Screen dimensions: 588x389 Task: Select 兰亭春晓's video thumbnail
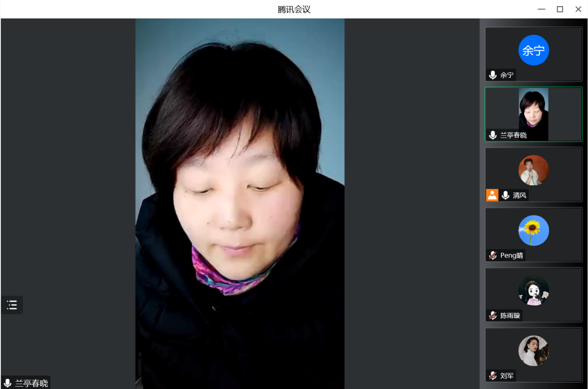coord(533,111)
